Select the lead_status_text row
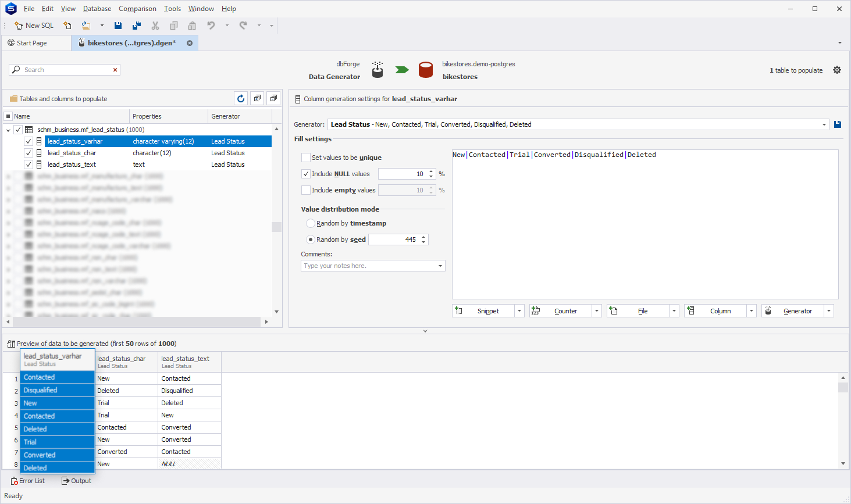The height and width of the screenshot is (504, 851). 158,165
